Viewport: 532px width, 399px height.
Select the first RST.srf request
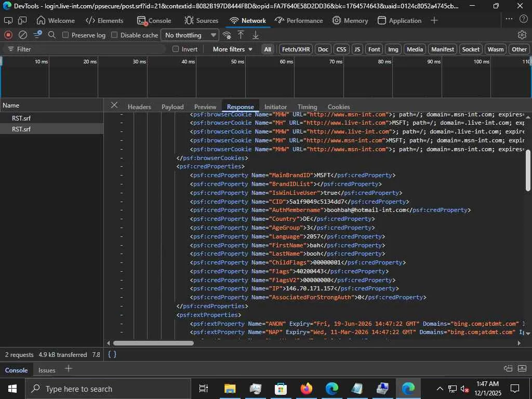point(21,118)
